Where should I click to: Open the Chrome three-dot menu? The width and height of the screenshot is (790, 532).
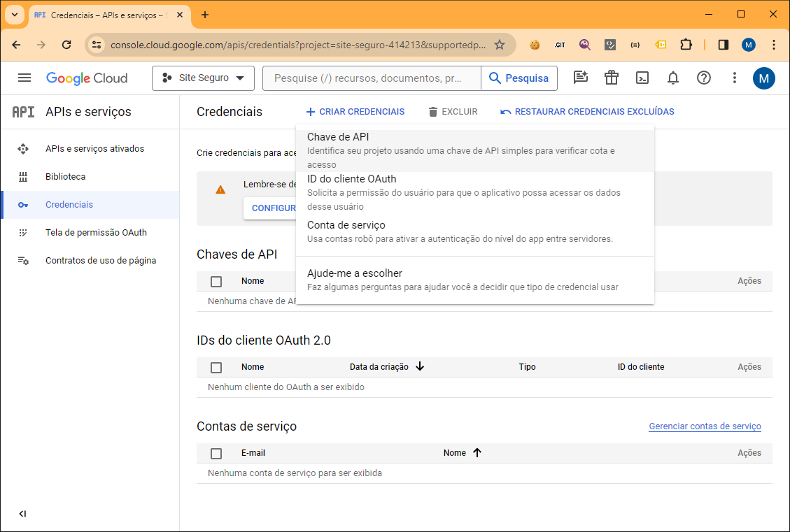coord(774,45)
